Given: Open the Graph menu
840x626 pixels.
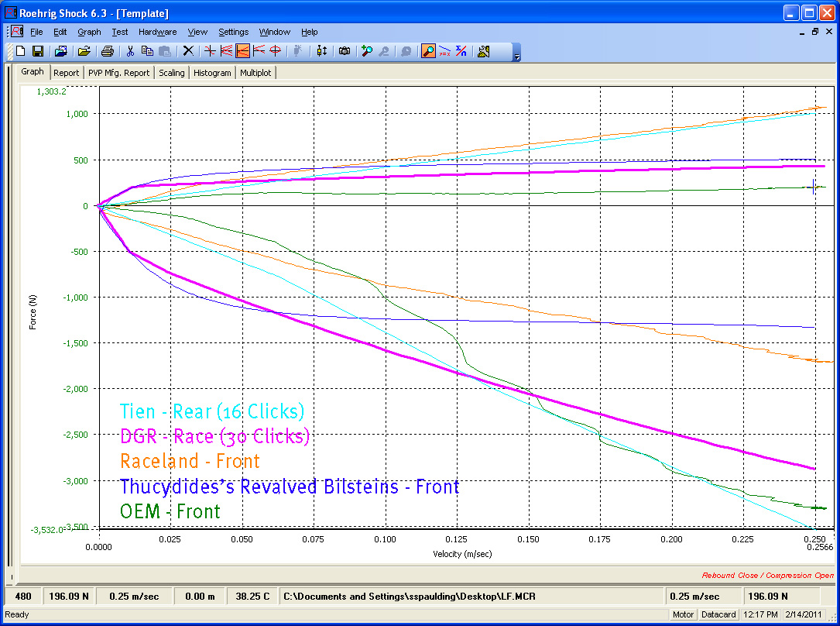Looking at the screenshot, I should coord(89,32).
